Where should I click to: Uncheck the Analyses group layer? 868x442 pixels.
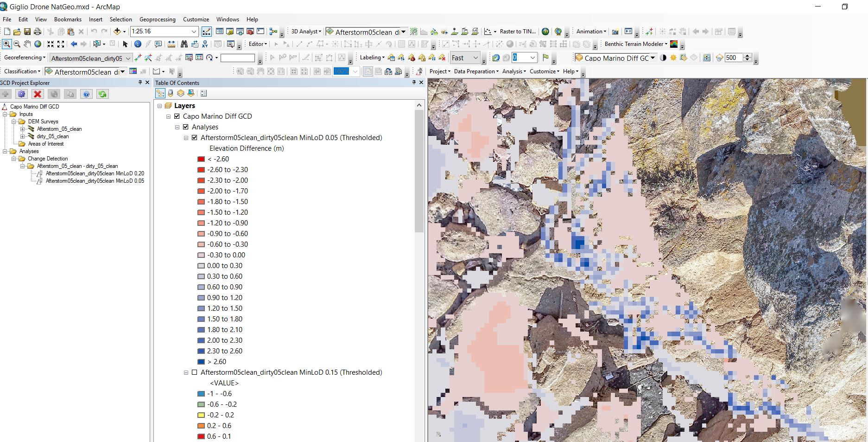point(186,127)
